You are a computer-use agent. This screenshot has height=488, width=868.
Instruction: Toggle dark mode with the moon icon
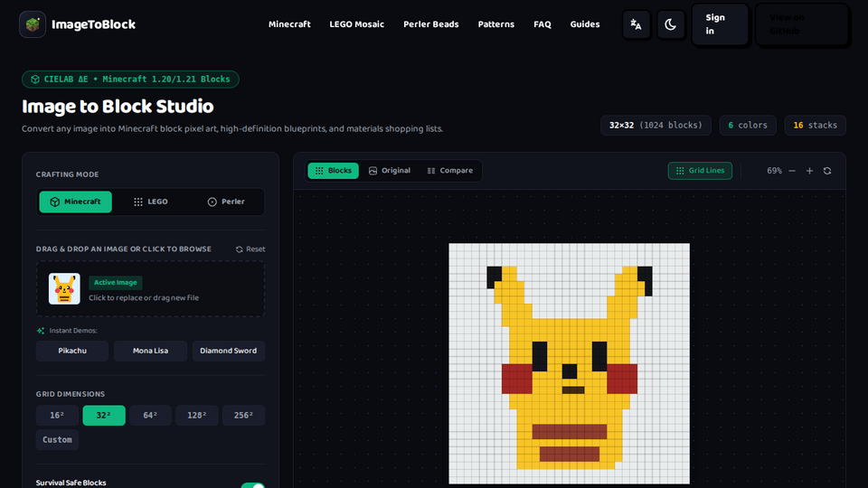(x=670, y=24)
